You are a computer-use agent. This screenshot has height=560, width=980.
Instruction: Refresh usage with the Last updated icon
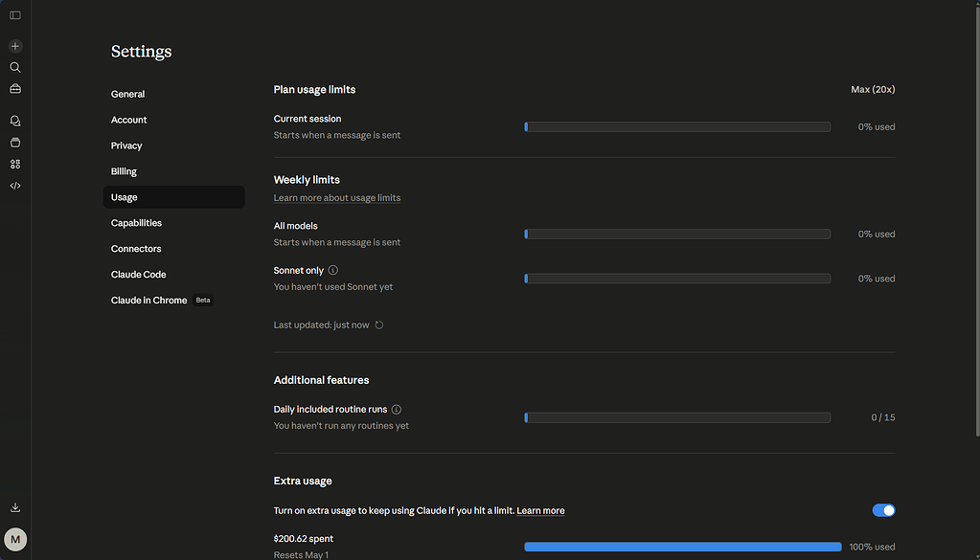378,325
